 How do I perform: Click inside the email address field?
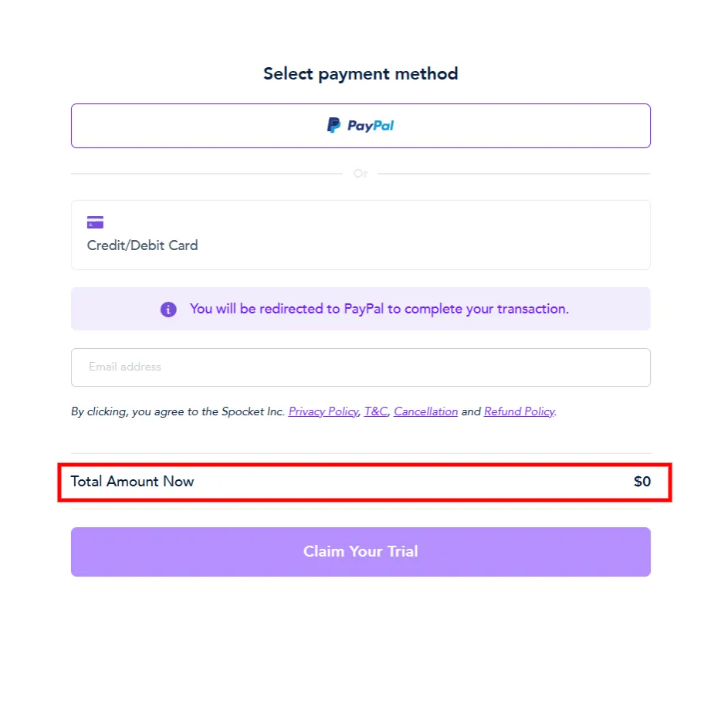coord(360,367)
